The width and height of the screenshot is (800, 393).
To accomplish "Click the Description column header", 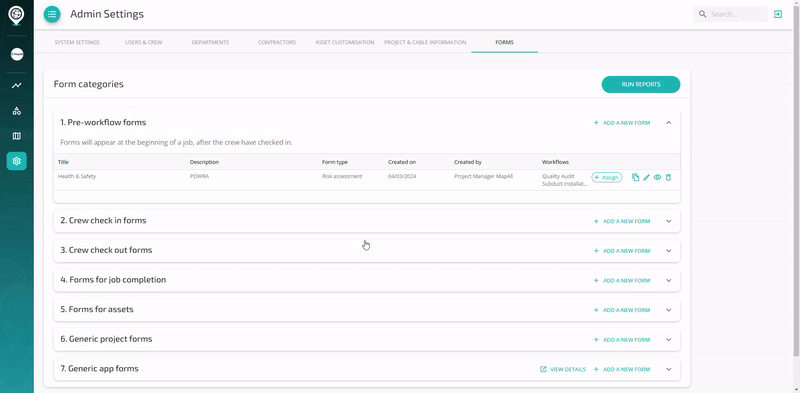I will tap(204, 162).
